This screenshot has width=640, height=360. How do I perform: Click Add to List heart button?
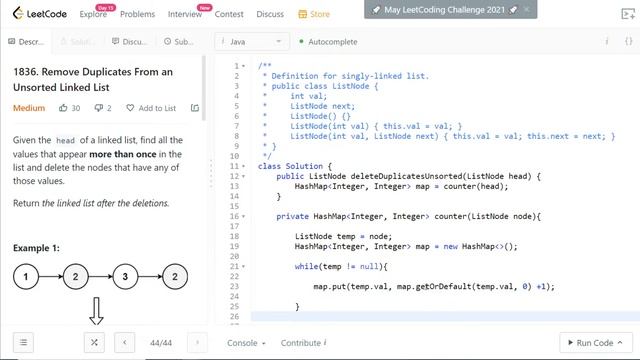pos(151,108)
